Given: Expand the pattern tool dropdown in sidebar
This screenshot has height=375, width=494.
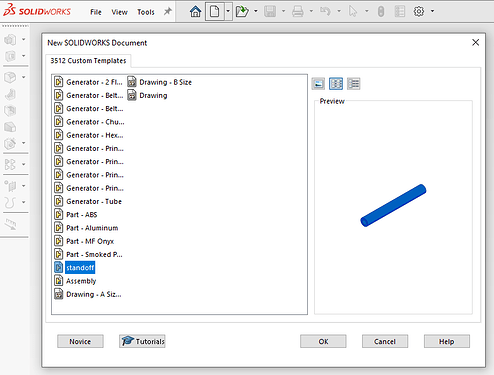Looking at the screenshot, I should point(24,164).
